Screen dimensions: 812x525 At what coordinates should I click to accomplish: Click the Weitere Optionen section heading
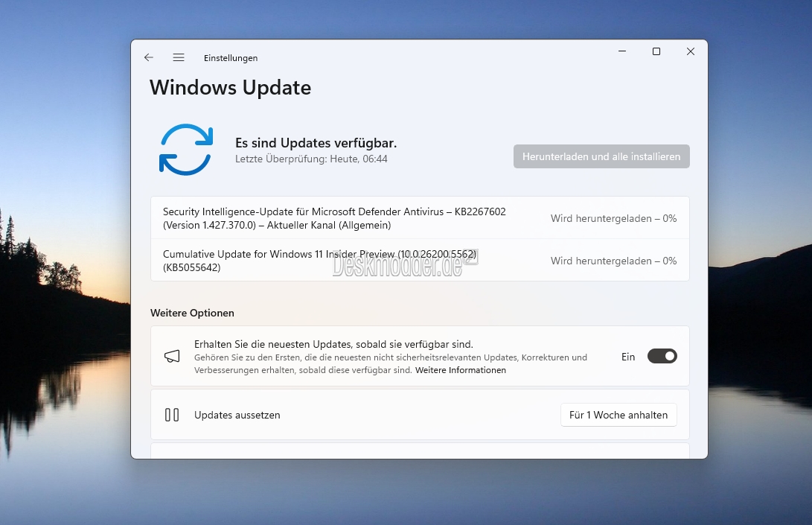(192, 313)
